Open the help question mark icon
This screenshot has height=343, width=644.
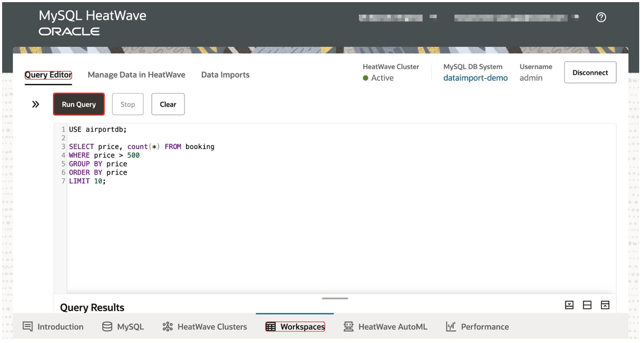click(x=601, y=17)
